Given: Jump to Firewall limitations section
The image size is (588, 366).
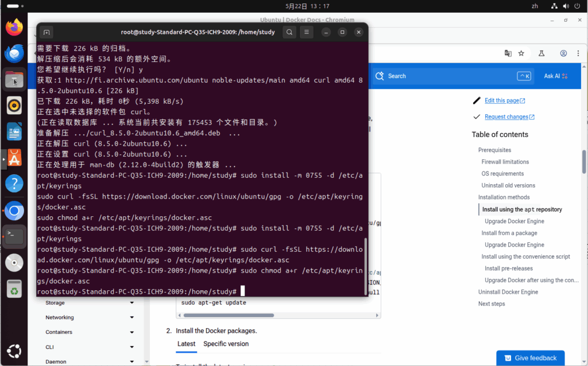Looking at the screenshot, I should [505, 162].
